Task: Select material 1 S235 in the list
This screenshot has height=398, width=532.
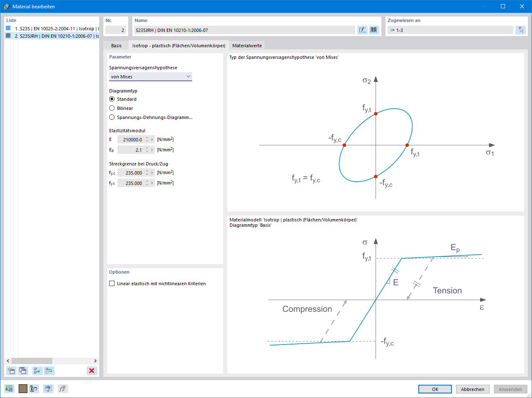Action: tap(52, 29)
